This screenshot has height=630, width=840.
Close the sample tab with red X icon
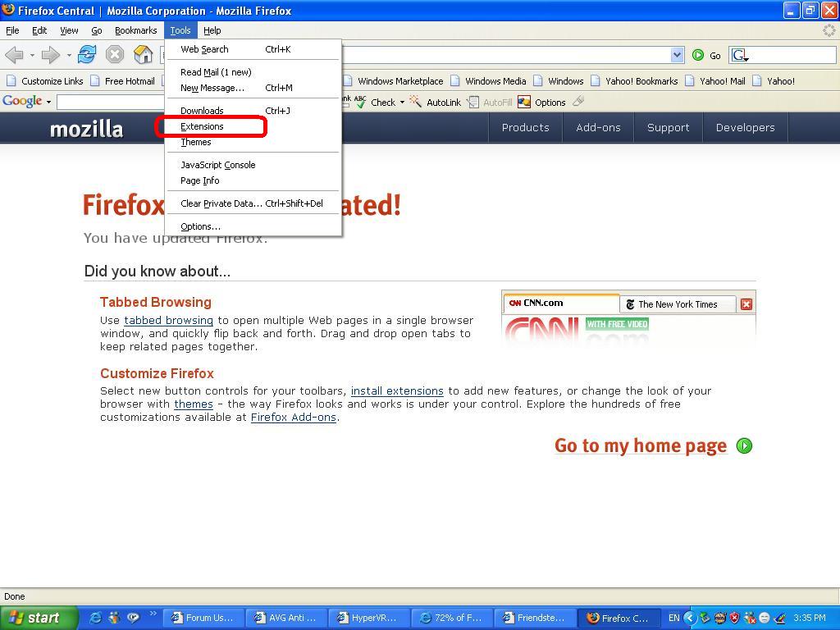pyautogui.click(x=746, y=305)
